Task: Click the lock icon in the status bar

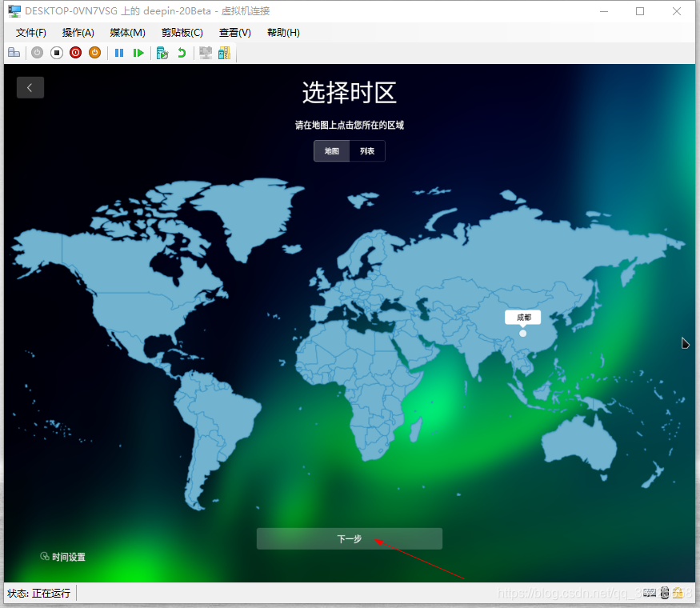Action: point(678,593)
